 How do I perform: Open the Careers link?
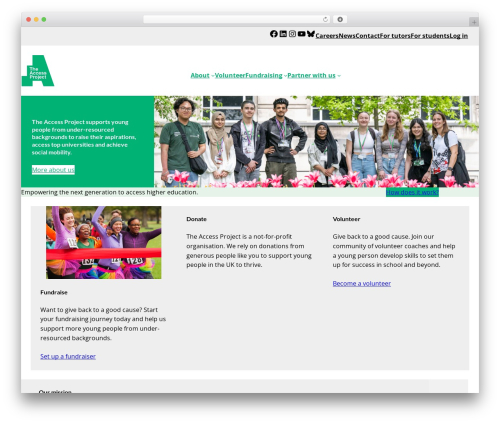point(327,36)
